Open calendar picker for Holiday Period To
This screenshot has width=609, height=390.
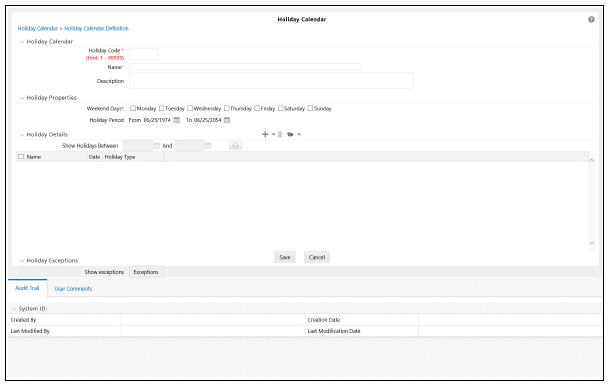click(x=227, y=120)
